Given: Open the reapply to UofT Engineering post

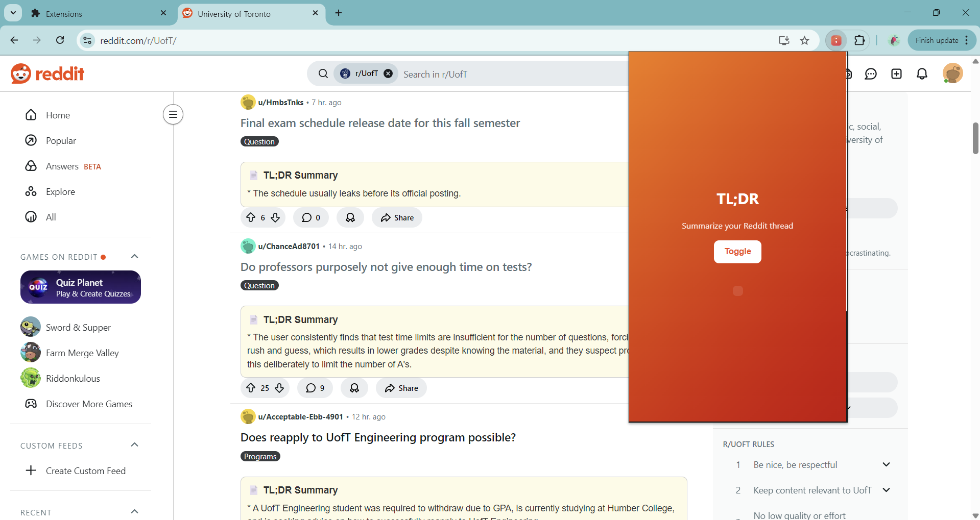Looking at the screenshot, I should (x=378, y=437).
